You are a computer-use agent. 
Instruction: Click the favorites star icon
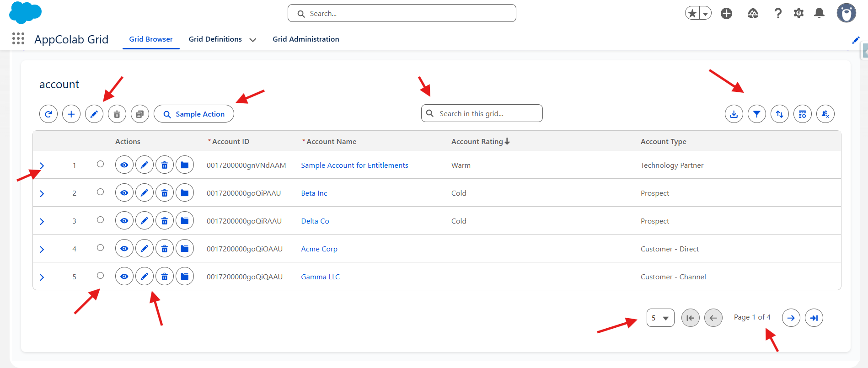point(692,13)
